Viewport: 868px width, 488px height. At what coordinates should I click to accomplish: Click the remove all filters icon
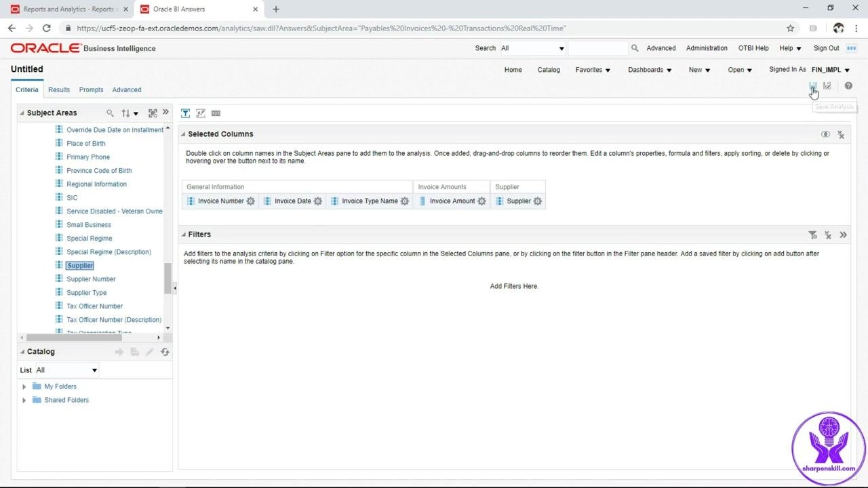pos(828,235)
